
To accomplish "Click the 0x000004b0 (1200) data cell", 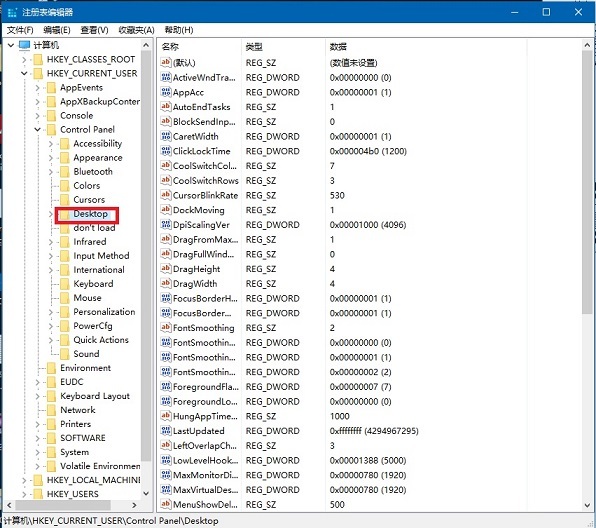I will pyautogui.click(x=368, y=151).
